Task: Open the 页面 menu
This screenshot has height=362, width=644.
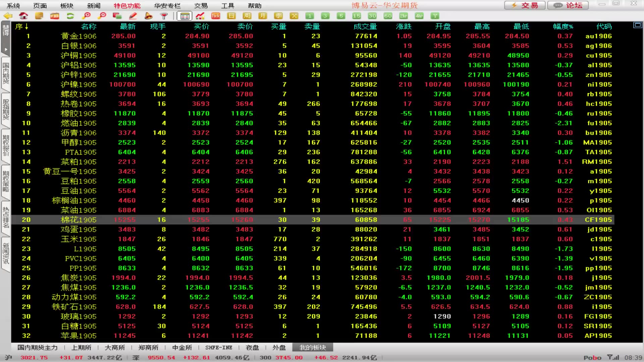Action: (x=40, y=6)
